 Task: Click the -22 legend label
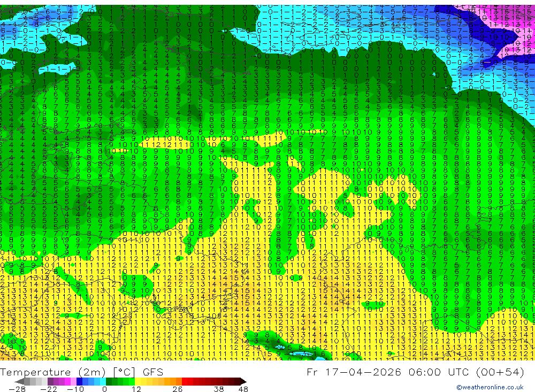[x=49, y=389]
